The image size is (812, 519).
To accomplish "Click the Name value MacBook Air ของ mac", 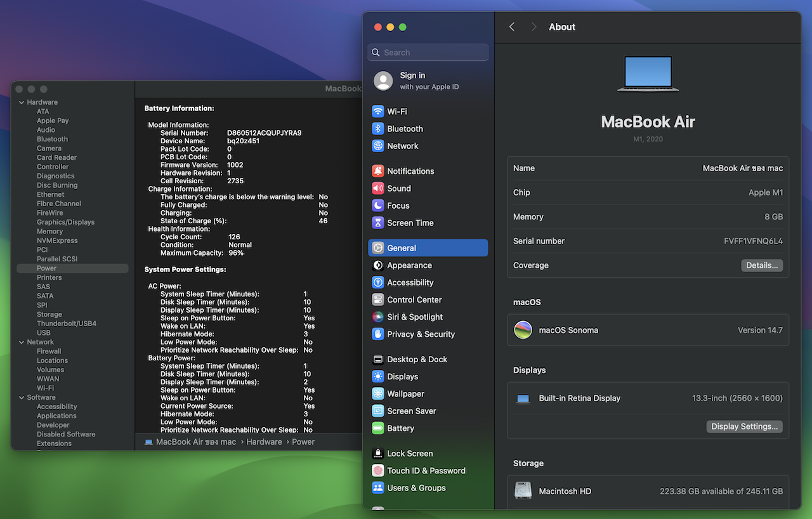I will (743, 168).
